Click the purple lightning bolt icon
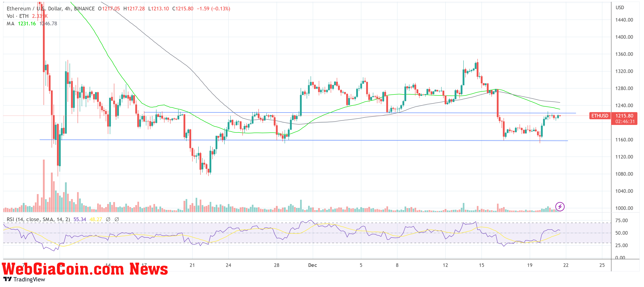Image resolution: width=644 pixels, height=287 pixels. (560, 207)
